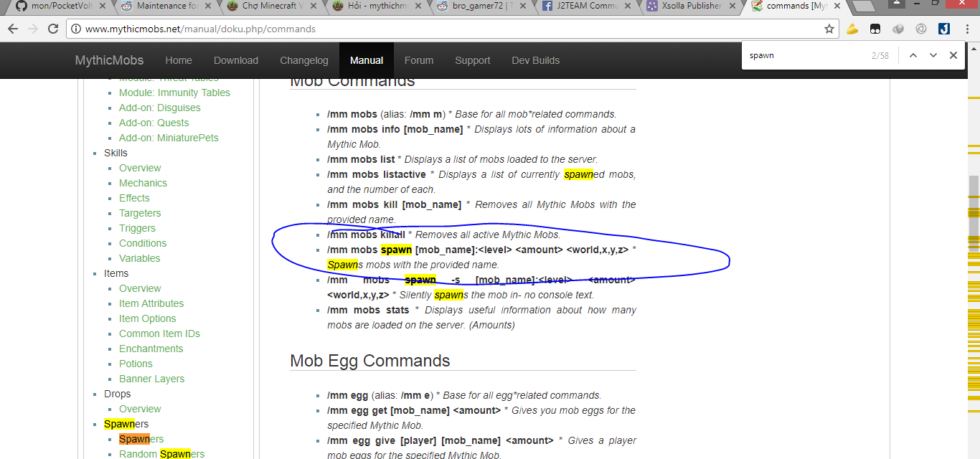This screenshot has width=980, height=459.
Task: Open 'Add-on: Quests' sidebar link
Action: pos(154,123)
